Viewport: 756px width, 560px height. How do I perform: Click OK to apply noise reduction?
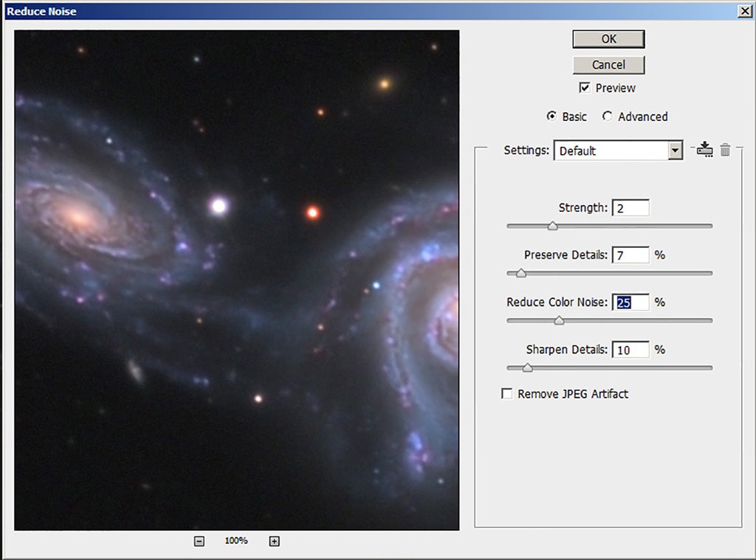pos(608,39)
